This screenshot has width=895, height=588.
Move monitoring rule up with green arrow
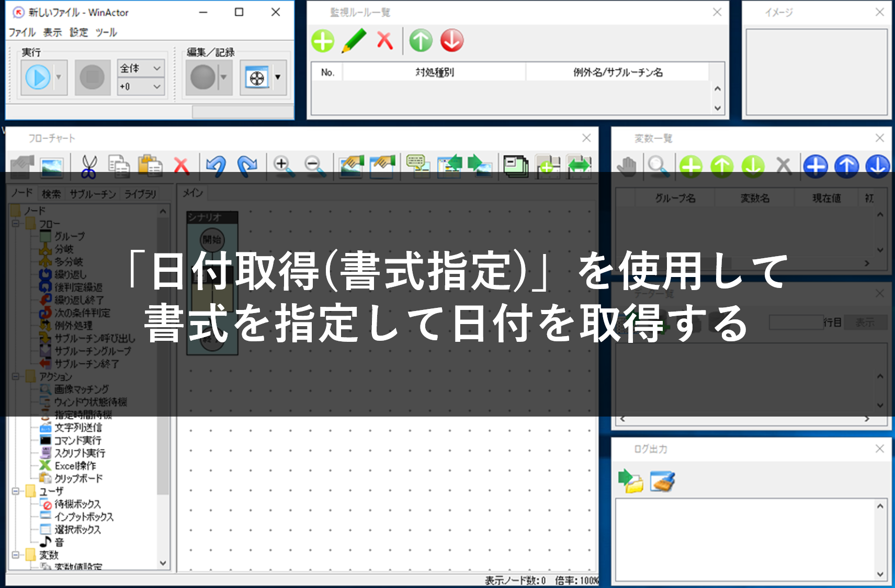421,41
